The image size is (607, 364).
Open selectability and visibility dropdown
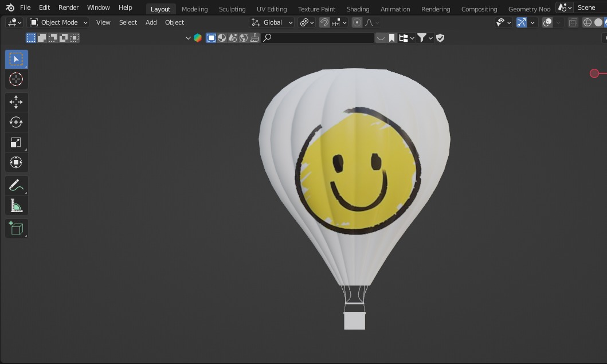(504, 22)
